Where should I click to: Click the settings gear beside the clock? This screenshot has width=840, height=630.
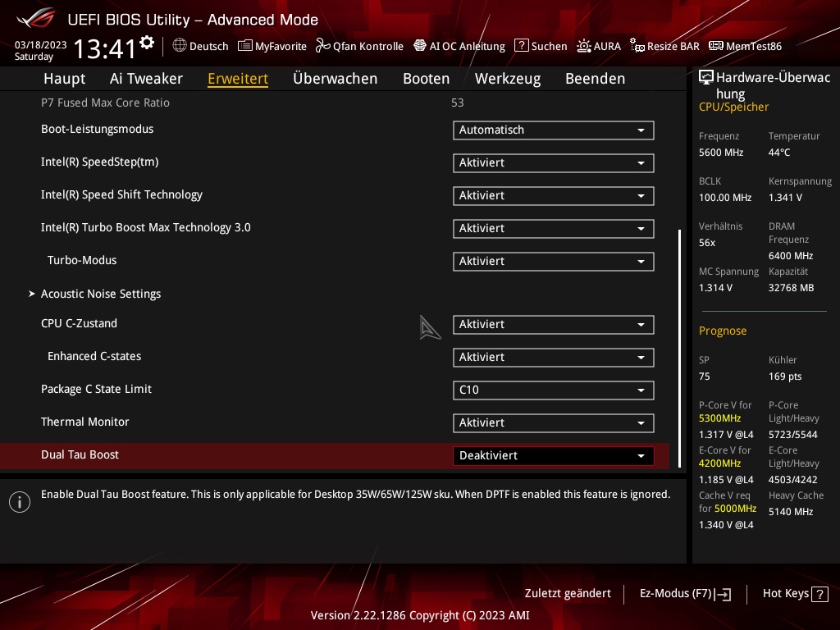(147, 43)
